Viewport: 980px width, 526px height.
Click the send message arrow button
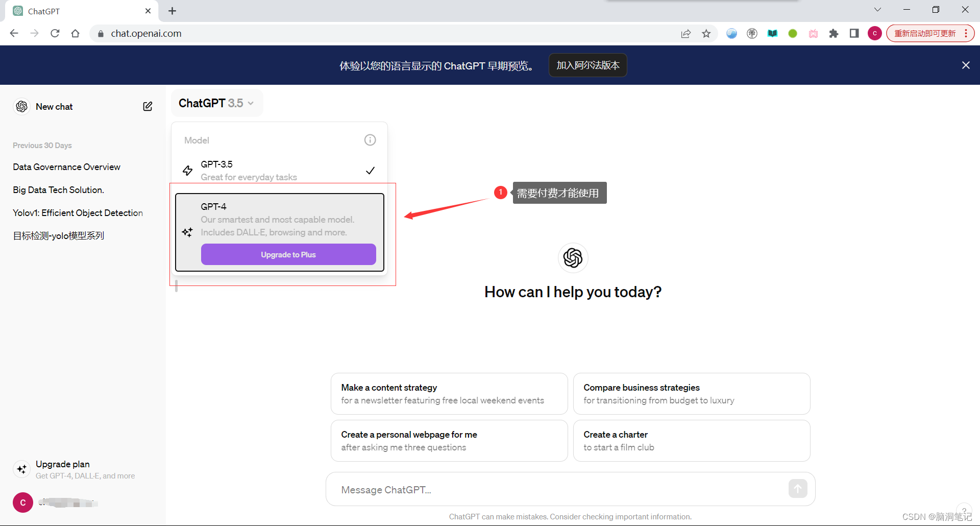pyautogui.click(x=798, y=489)
